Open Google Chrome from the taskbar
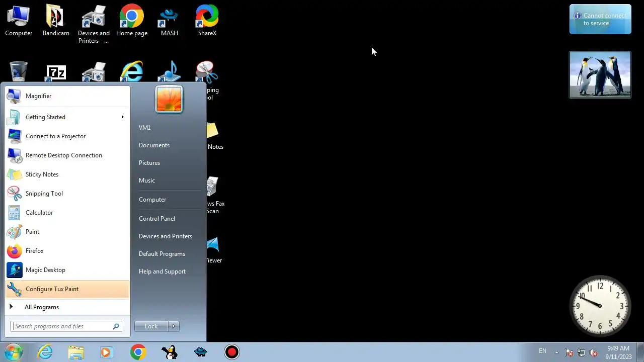Image resolution: width=644 pixels, height=362 pixels. (138, 352)
